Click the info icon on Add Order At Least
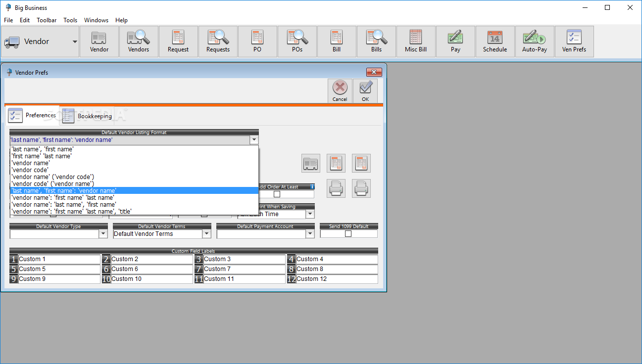This screenshot has width=642, height=364. click(312, 186)
